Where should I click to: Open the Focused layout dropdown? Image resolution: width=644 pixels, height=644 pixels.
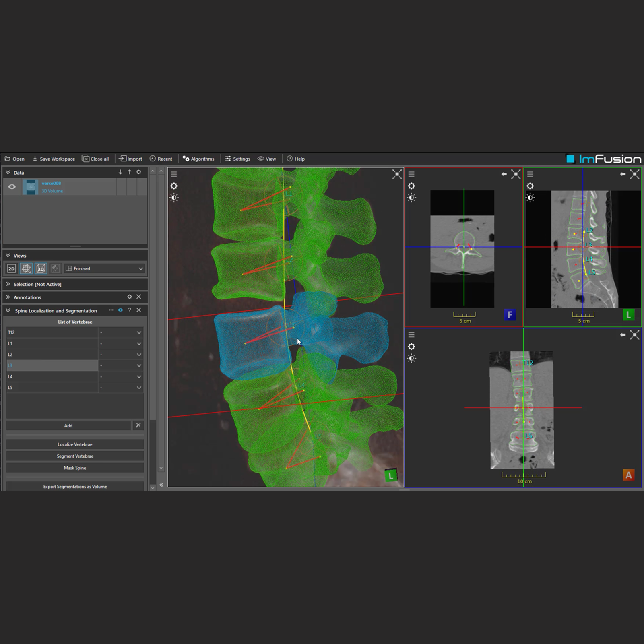point(105,268)
